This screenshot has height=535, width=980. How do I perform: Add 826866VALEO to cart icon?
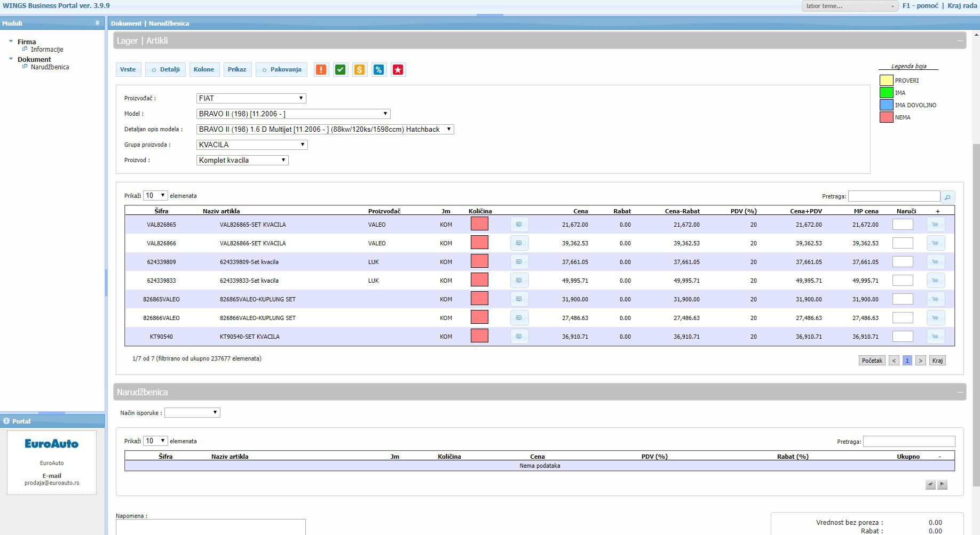pyautogui.click(x=936, y=318)
